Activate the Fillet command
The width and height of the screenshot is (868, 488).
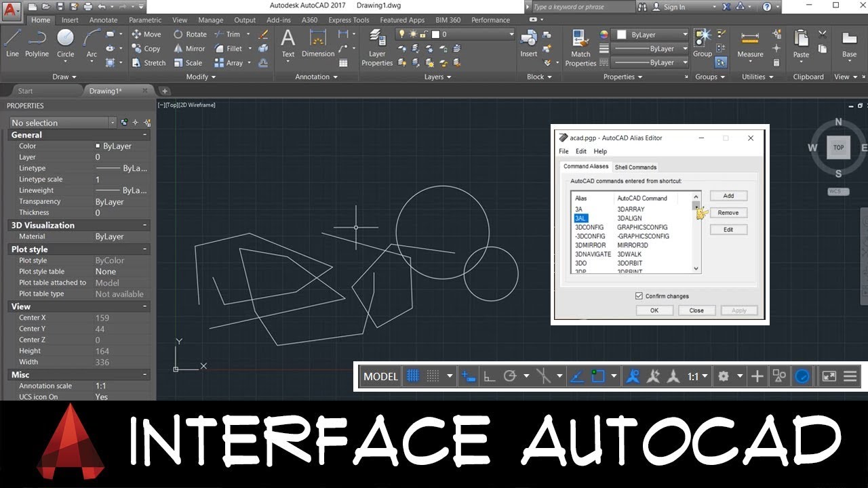(x=229, y=48)
